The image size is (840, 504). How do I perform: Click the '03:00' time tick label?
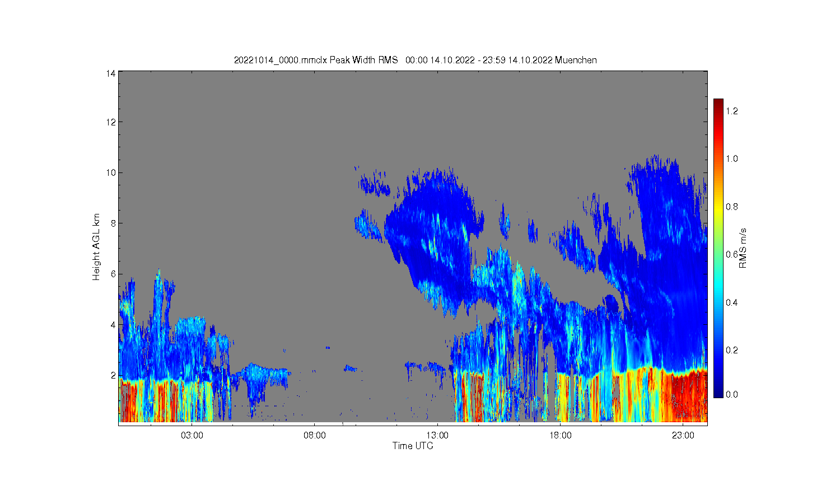[192, 436]
